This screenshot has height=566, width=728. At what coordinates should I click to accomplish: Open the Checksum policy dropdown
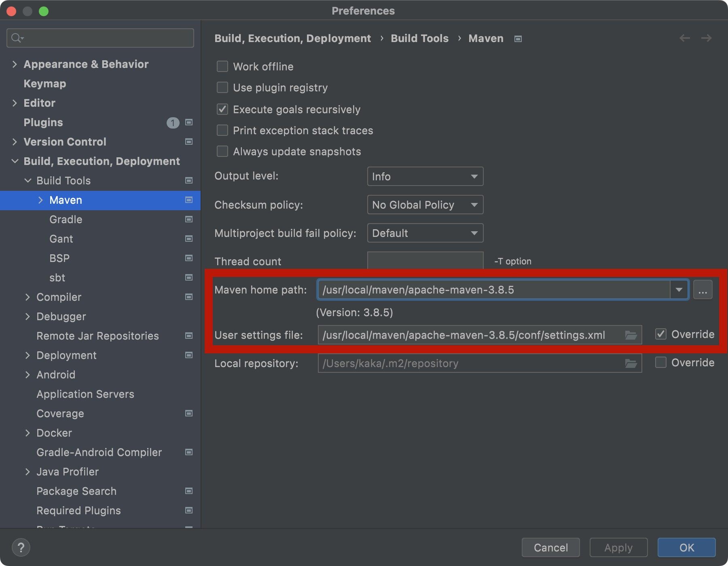pyautogui.click(x=425, y=205)
